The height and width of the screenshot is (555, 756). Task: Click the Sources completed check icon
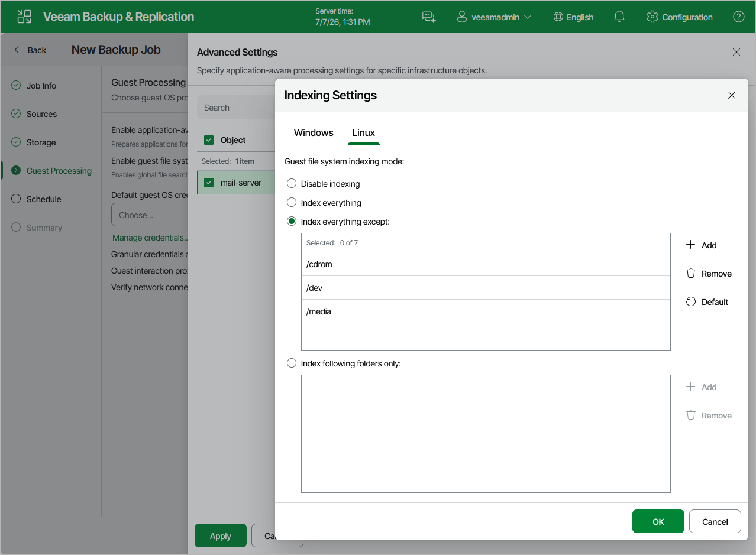16,113
